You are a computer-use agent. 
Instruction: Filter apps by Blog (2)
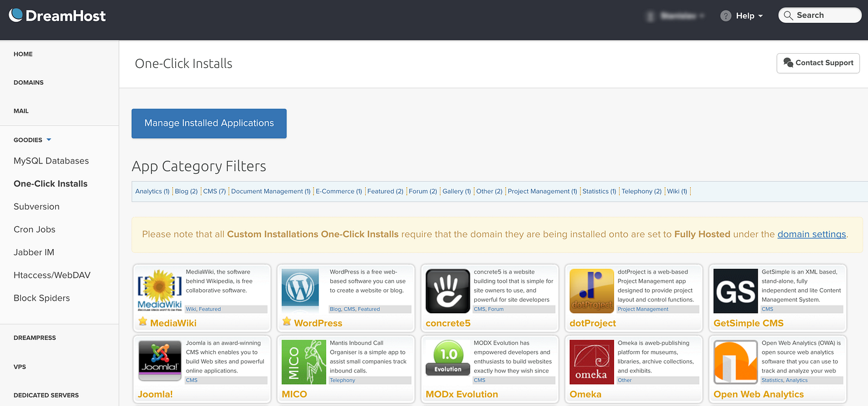point(186,191)
